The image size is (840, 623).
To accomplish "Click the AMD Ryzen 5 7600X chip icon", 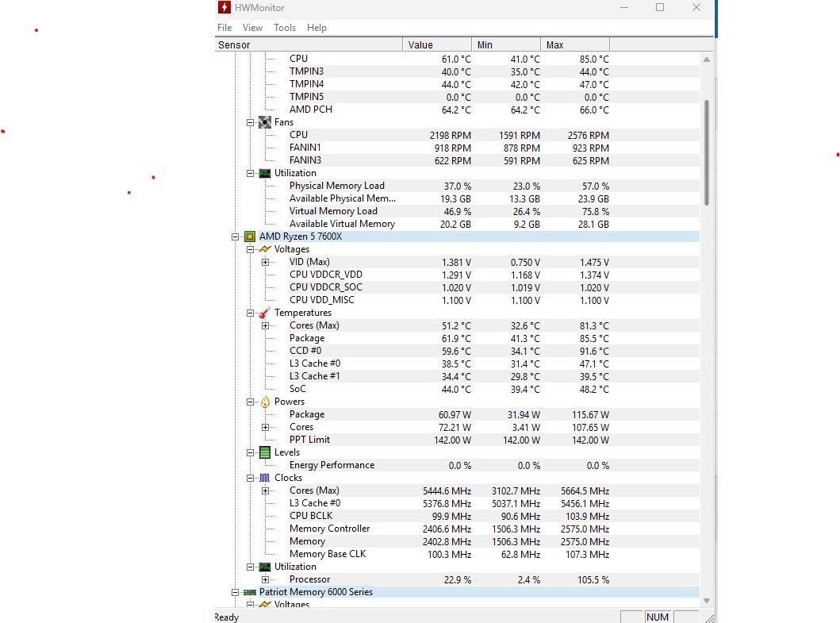I will [249, 237].
